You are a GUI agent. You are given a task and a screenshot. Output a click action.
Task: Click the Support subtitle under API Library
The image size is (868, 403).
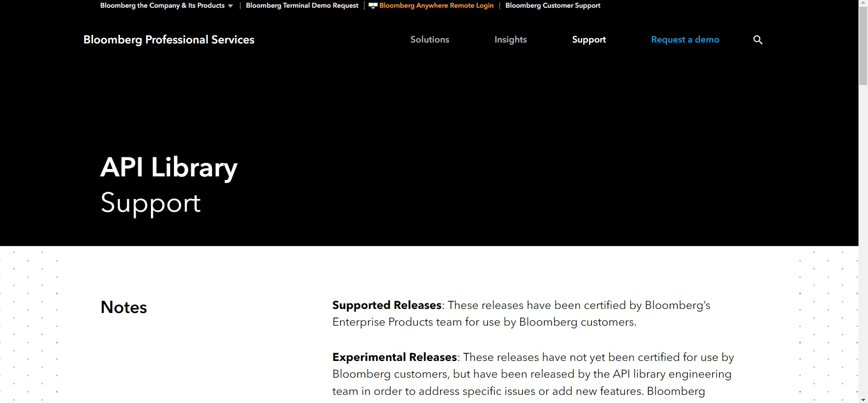(150, 203)
